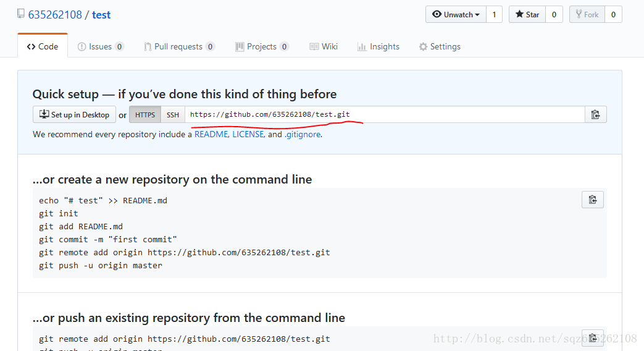
Task: Copy the create new repository commands
Action: [593, 200]
